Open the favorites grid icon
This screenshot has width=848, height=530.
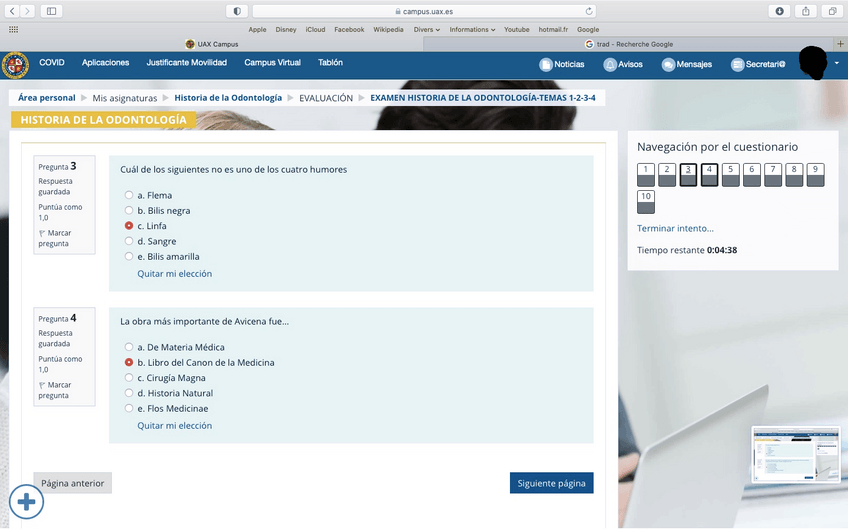coord(14,29)
